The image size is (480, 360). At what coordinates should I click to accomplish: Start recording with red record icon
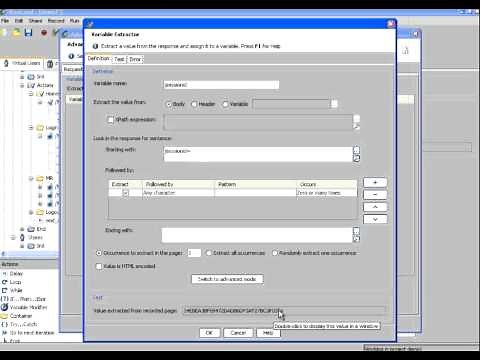(x=44, y=32)
